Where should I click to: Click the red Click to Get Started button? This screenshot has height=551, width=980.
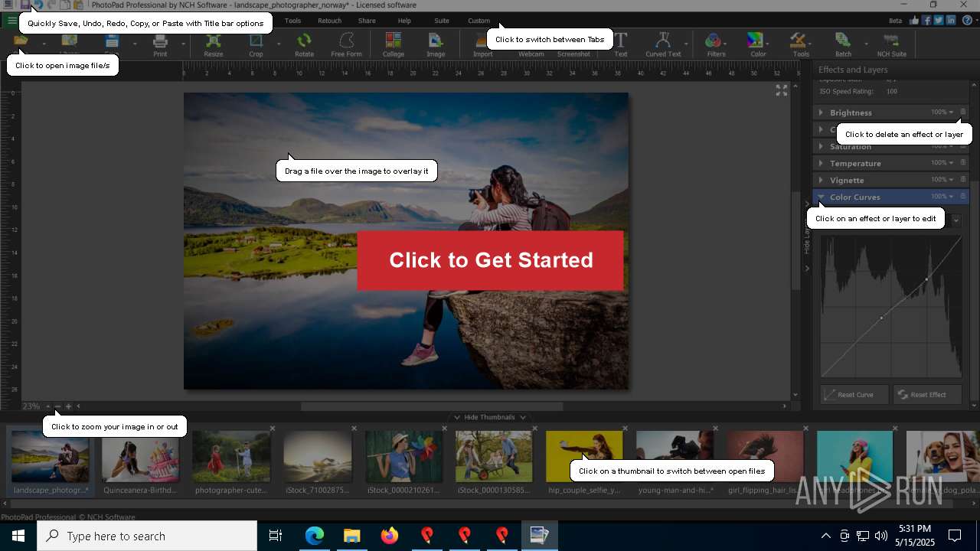pyautogui.click(x=491, y=260)
